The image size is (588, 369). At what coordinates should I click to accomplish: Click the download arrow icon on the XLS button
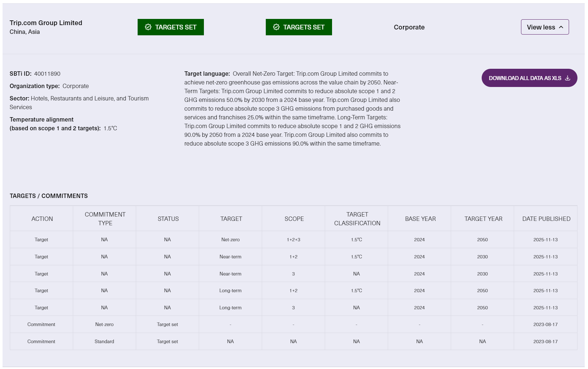click(567, 78)
